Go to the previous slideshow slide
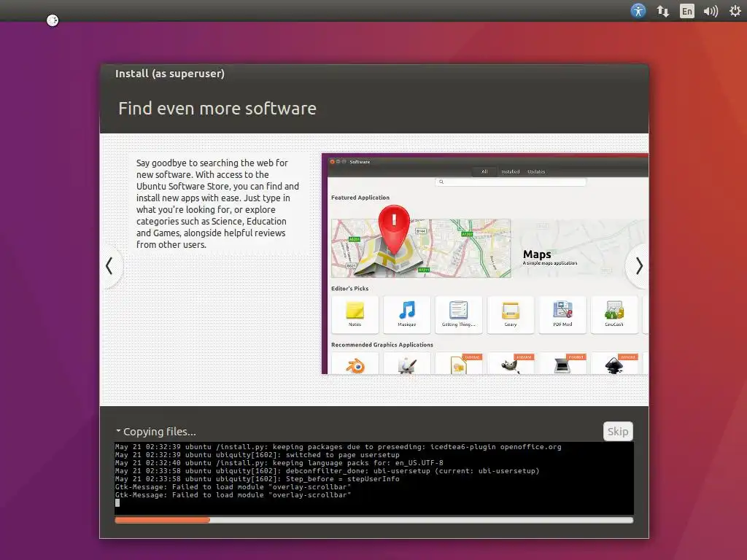 110,265
